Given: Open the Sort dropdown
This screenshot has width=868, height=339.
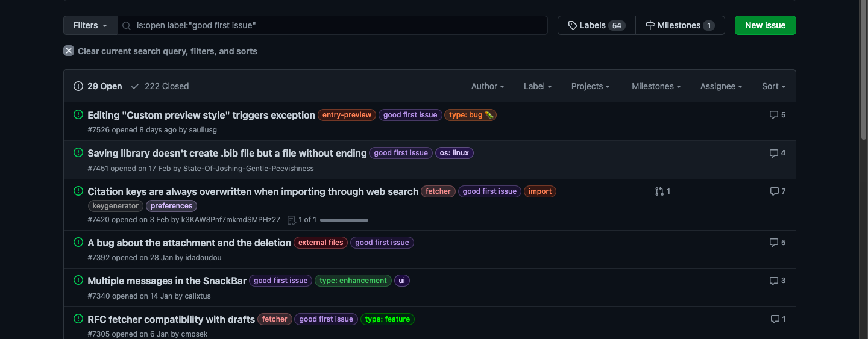Looking at the screenshot, I should tap(773, 86).
